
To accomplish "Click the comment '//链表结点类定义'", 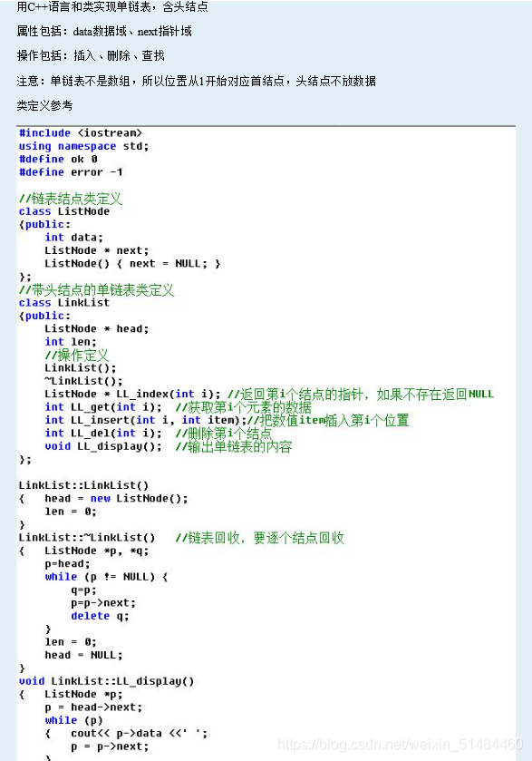I will (x=71, y=199).
